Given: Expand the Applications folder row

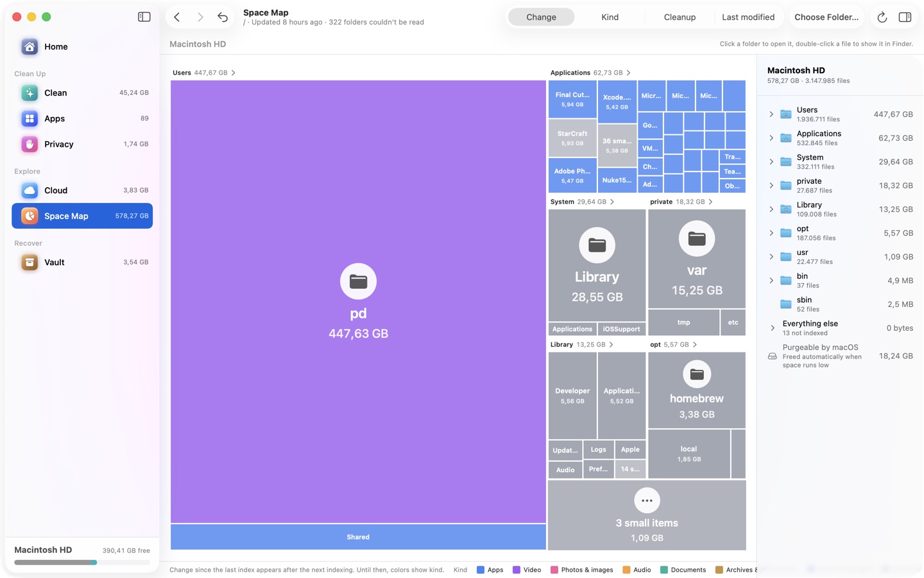Looking at the screenshot, I should coord(771,138).
